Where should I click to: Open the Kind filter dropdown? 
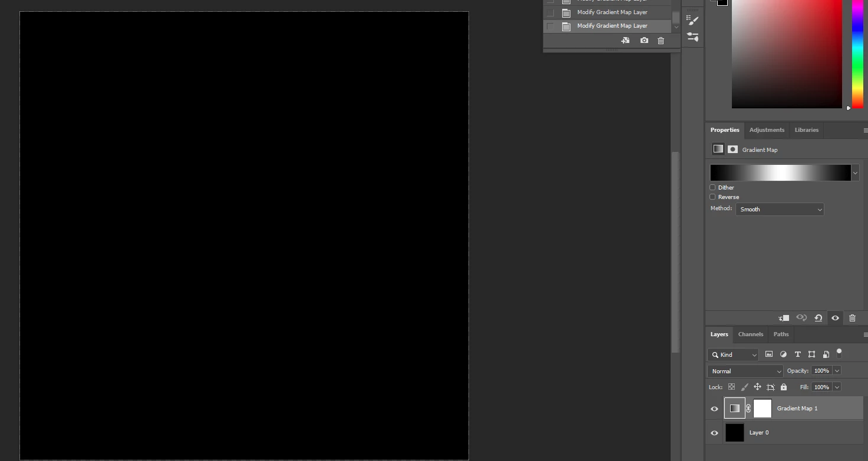point(734,354)
